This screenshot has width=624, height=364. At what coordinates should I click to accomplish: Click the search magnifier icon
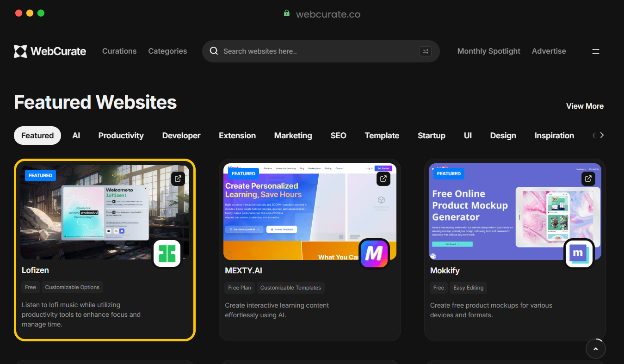214,51
